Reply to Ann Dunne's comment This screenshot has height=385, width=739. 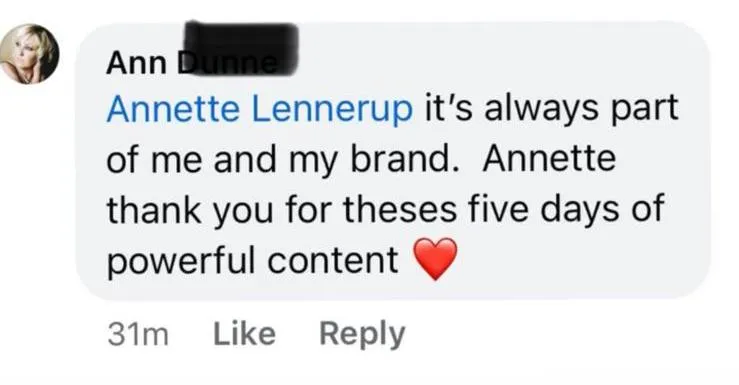(x=362, y=335)
